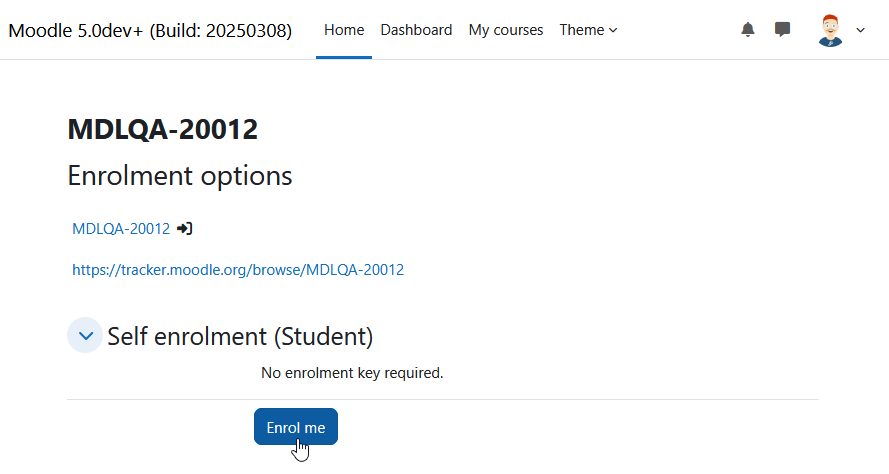Open the MDLQA-20012 course link

[x=121, y=228]
